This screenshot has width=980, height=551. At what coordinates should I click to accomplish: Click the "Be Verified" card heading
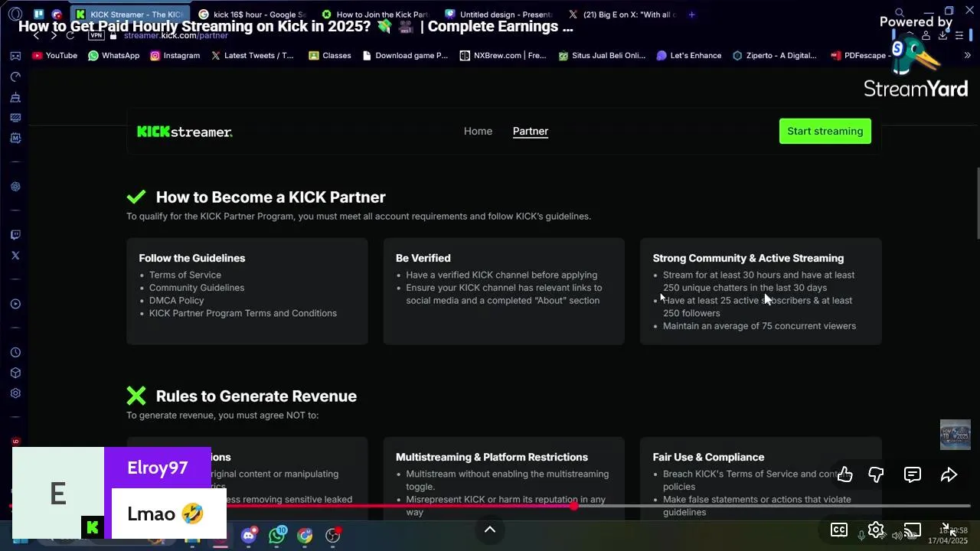tap(423, 258)
